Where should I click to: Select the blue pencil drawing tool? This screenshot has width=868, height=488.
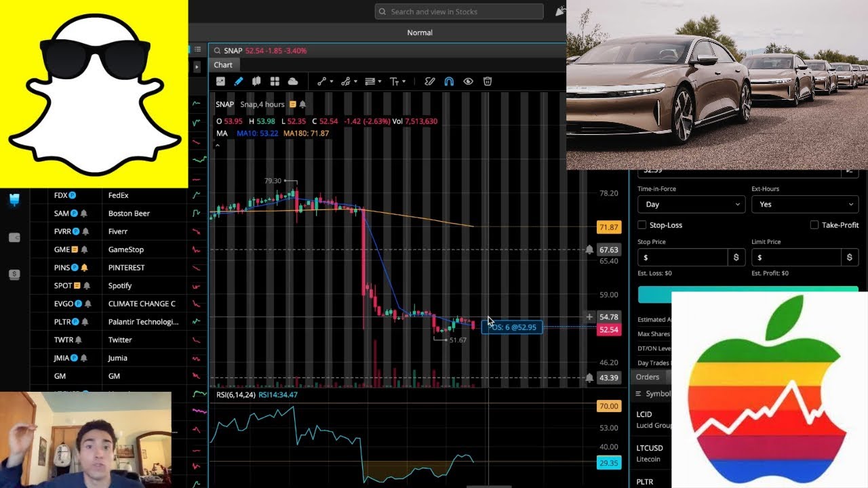(239, 81)
